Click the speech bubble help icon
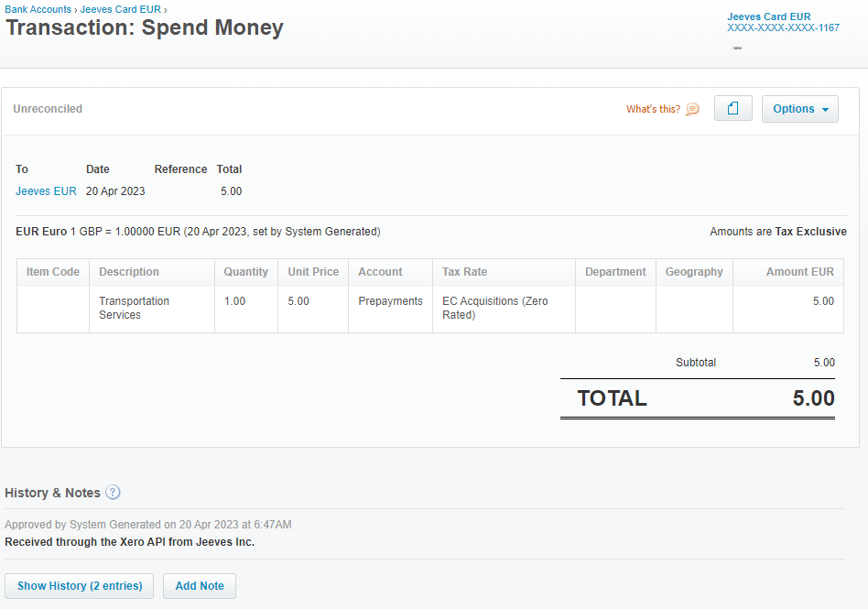Image resolution: width=868 pixels, height=609 pixels. [x=692, y=109]
